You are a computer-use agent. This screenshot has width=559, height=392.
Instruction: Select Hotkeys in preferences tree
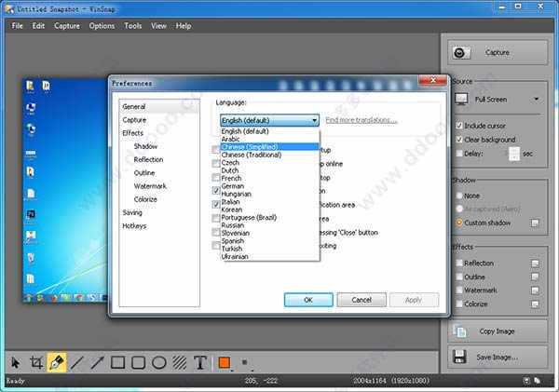tap(134, 226)
